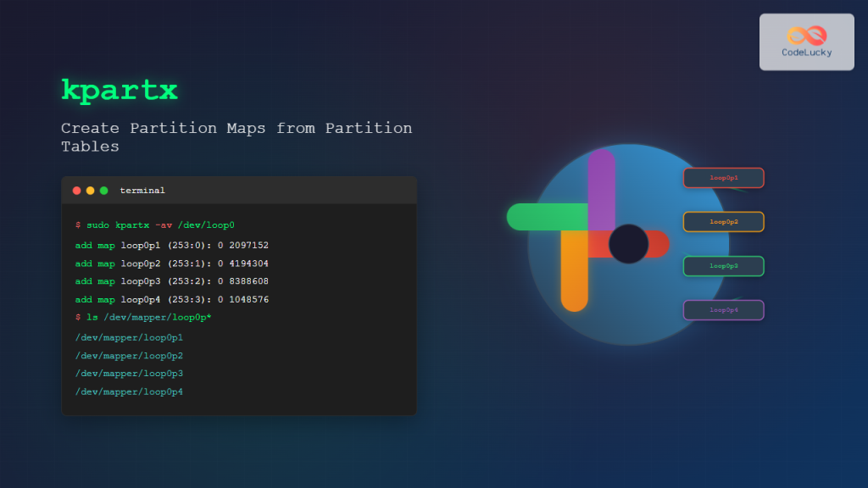
Task: Expand the loop0p3 partition label
Action: tap(723, 265)
